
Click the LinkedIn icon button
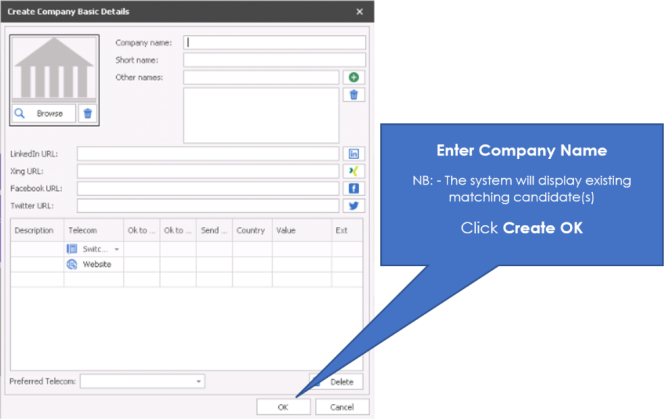353,154
